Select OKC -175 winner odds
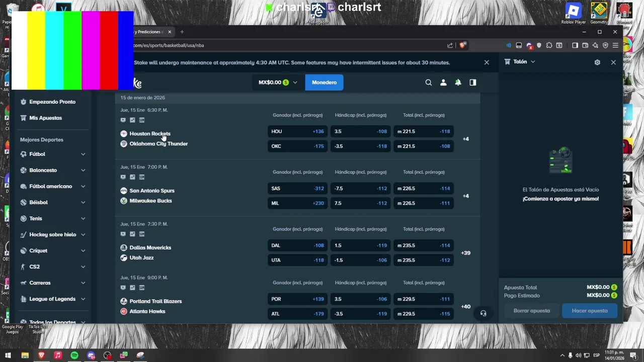 click(x=297, y=146)
